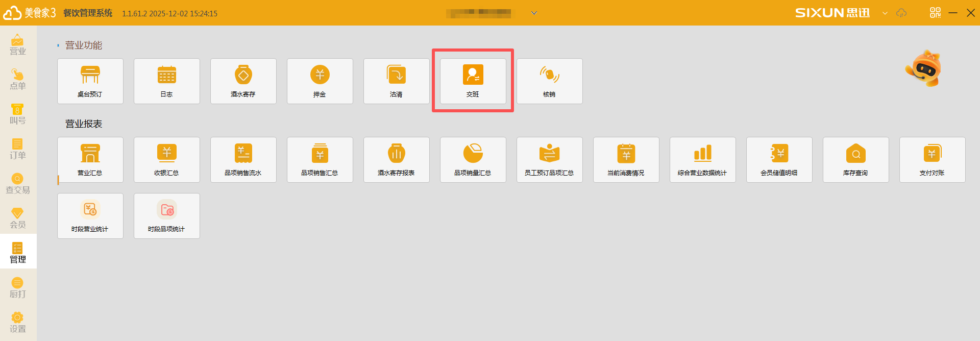Expand the store name dropdown arrow
The height and width of the screenshot is (341, 980).
point(534,13)
